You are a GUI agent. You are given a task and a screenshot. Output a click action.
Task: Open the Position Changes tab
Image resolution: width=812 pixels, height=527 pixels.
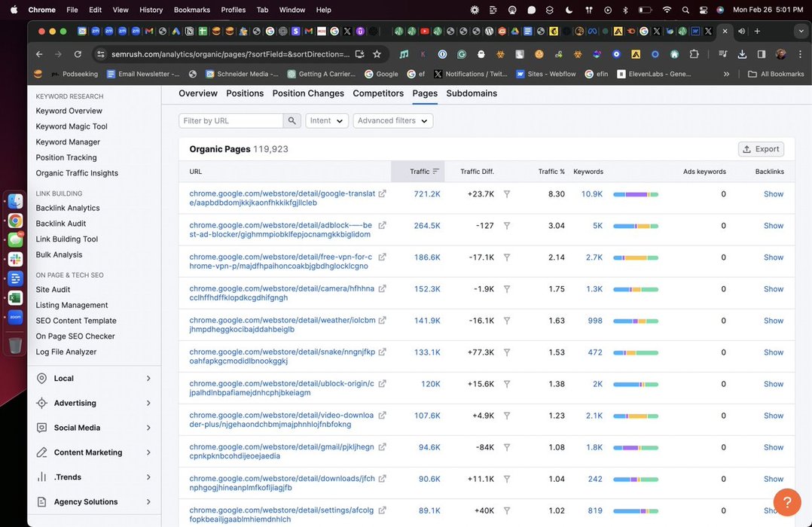[308, 93]
